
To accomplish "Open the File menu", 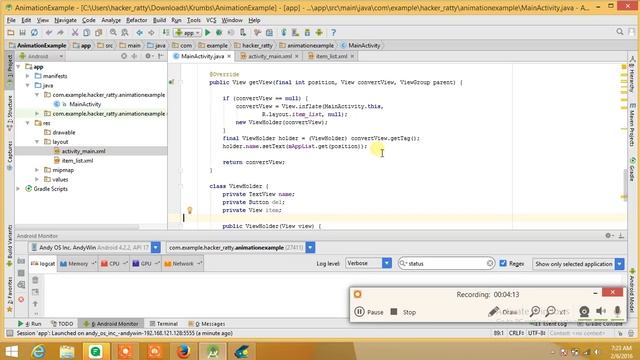I will click(11, 20).
